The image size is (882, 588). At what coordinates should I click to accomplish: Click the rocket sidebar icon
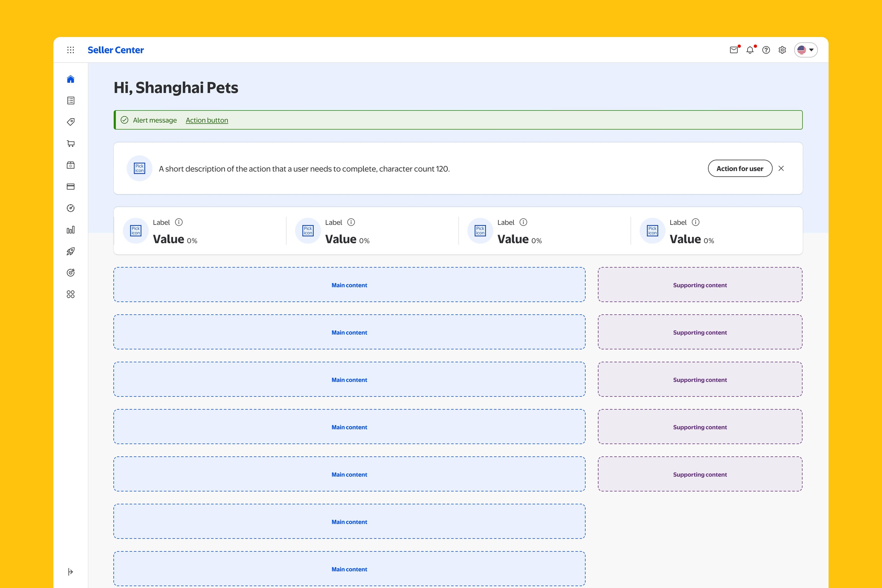(x=71, y=251)
